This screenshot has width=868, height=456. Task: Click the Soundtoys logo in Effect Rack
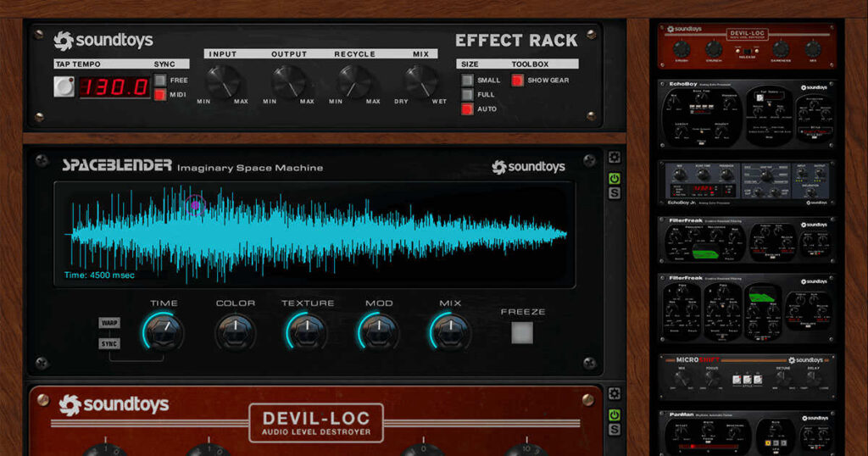(103, 41)
